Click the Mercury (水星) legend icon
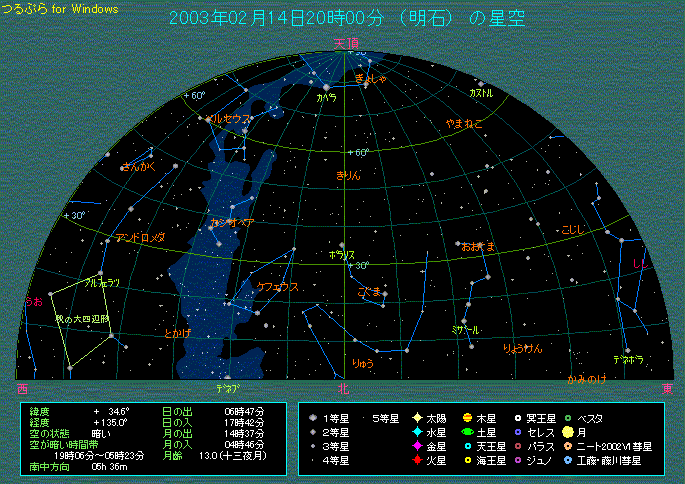This screenshot has width=685, height=484. pyautogui.click(x=417, y=432)
